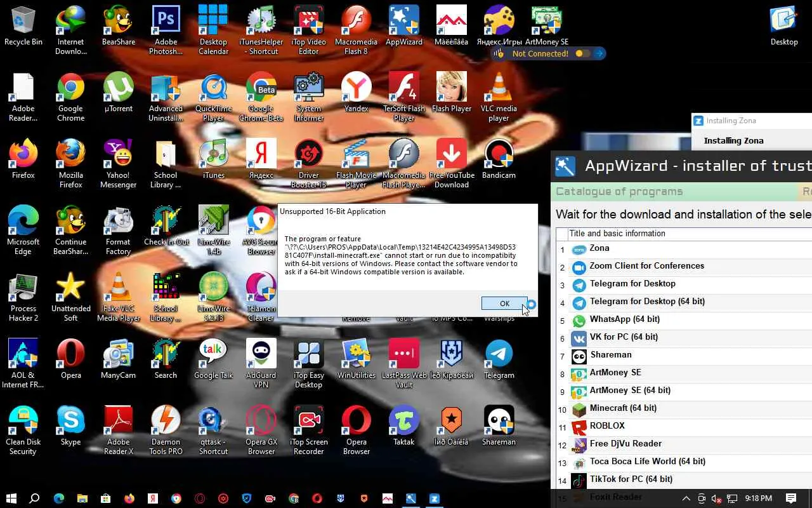
Task: Select the Toca Boca Life World (64 bit) row
Action: 684,462
